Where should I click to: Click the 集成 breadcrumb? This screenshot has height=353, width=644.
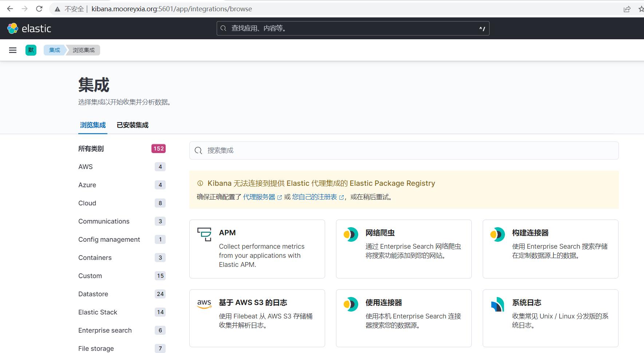coord(55,50)
